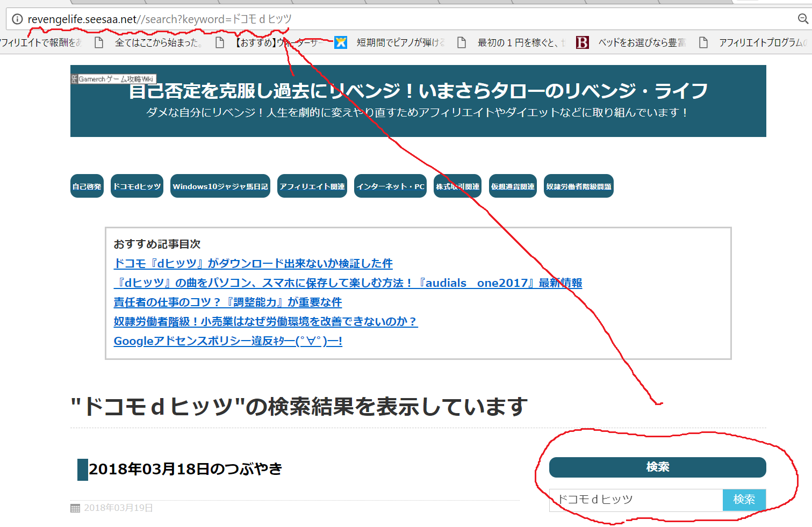The height and width of the screenshot is (527, 812).
Task: Open bookmark '【おすすめ】ウォーターサー'
Action: coord(279,42)
